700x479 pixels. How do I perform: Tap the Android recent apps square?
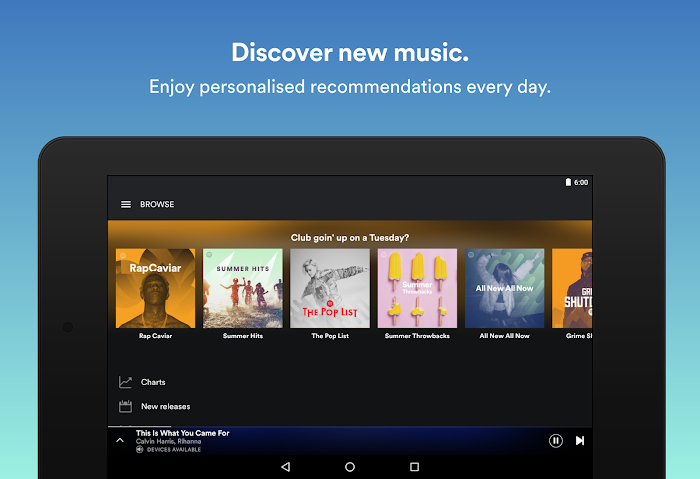(414, 467)
